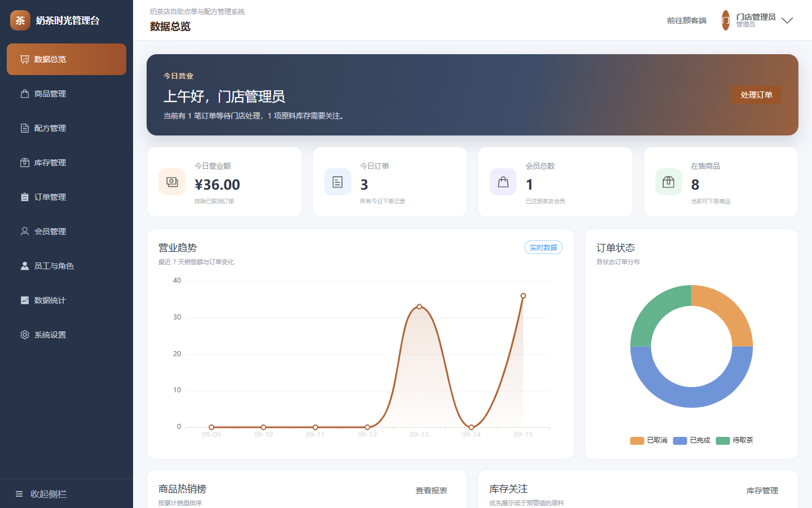Open the 前往顾客端 link

coord(687,20)
